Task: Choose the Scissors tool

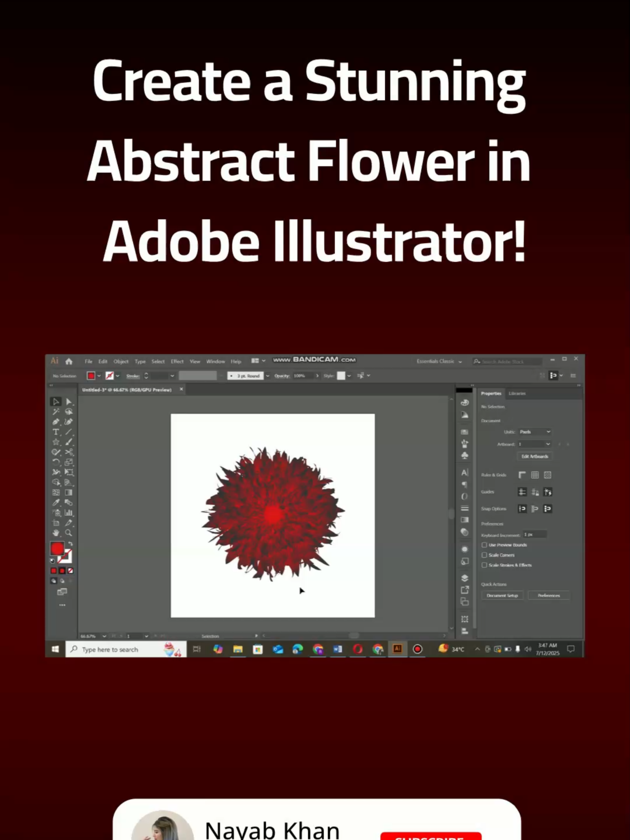Action: (x=69, y=452)
